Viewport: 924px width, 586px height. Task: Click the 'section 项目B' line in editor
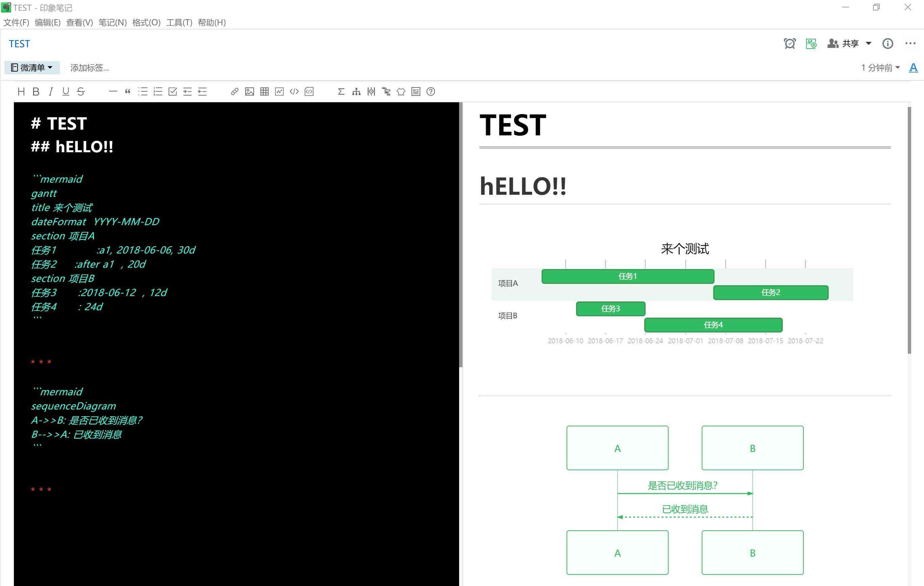tap(63, 278)
